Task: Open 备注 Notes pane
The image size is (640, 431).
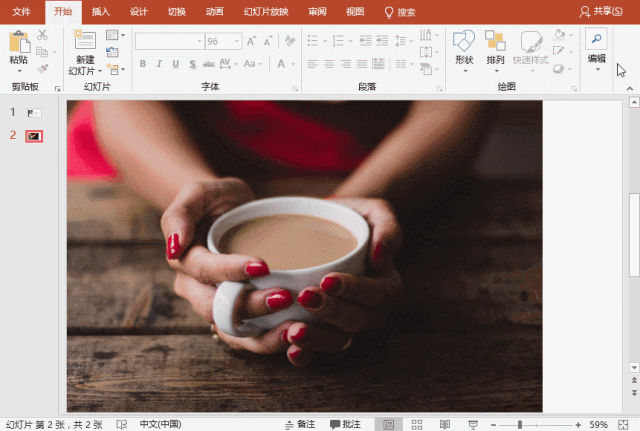Action: tap(300, 424)
